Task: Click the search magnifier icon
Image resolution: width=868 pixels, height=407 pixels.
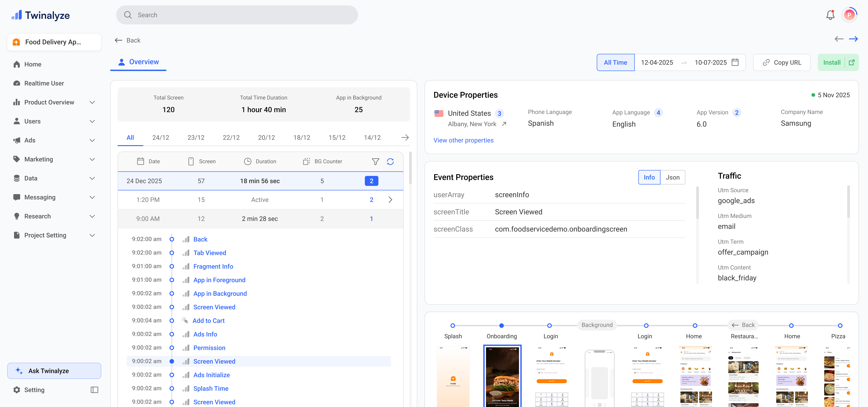Action: coord(128,15)
